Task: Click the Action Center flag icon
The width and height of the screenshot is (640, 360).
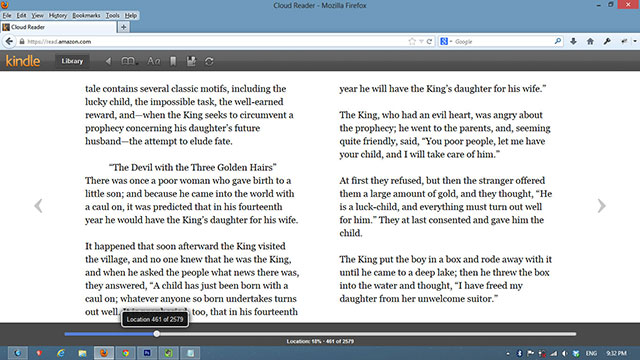Action: pos(531,353)
